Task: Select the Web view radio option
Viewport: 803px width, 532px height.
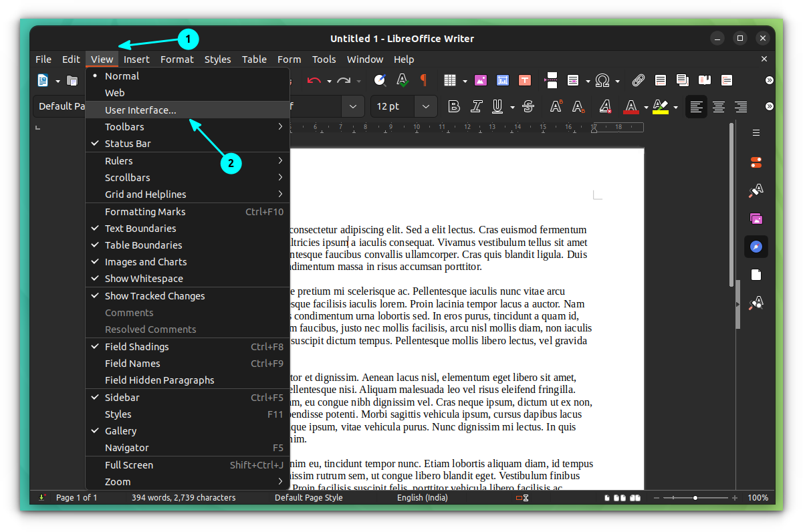Action: point(187,93)
